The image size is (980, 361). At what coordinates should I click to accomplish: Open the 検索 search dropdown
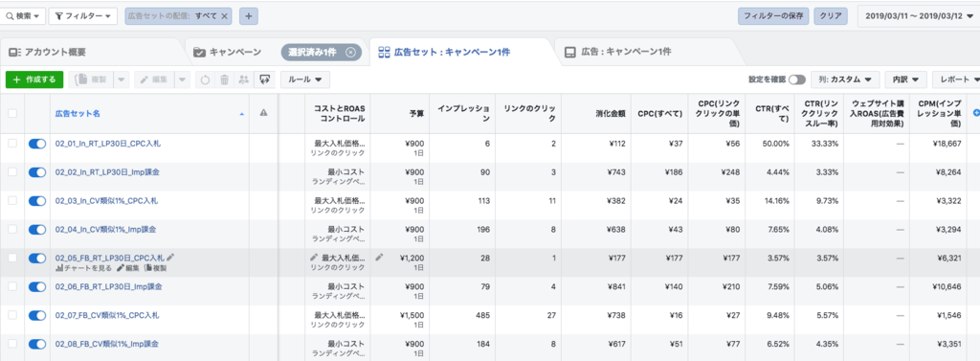click(23, 16)
